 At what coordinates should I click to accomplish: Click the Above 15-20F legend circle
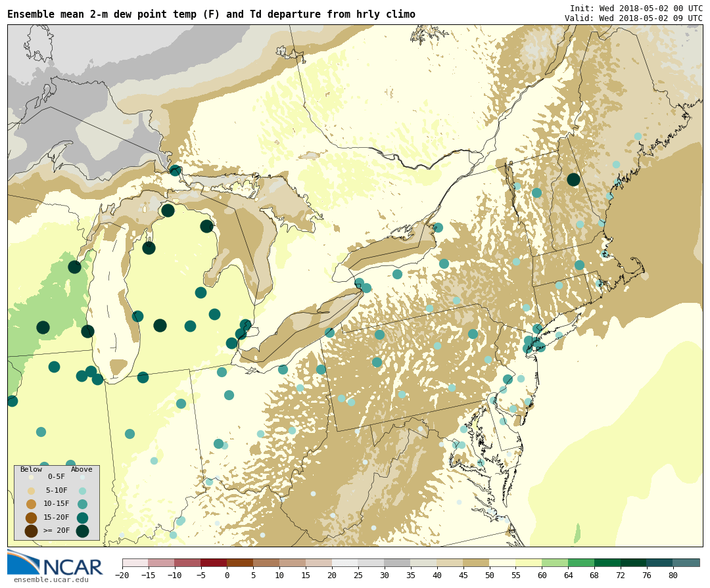click(82, 518)
